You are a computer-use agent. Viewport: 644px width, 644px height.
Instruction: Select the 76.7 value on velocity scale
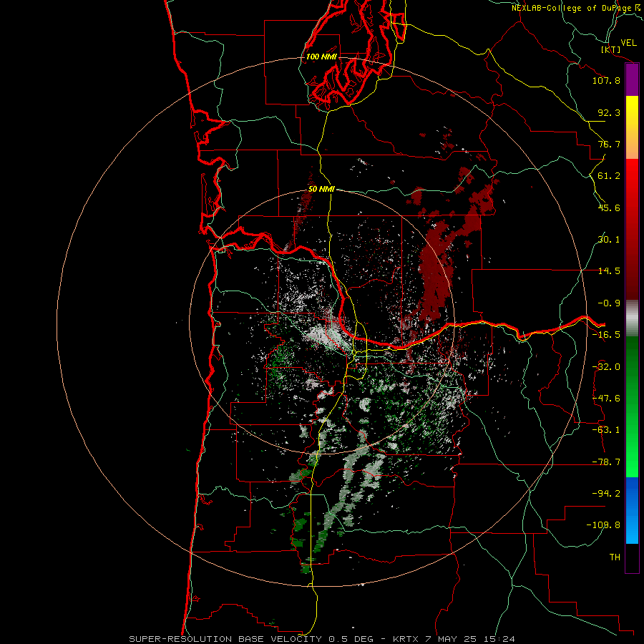pyautogui.click(x=609, y=144)
